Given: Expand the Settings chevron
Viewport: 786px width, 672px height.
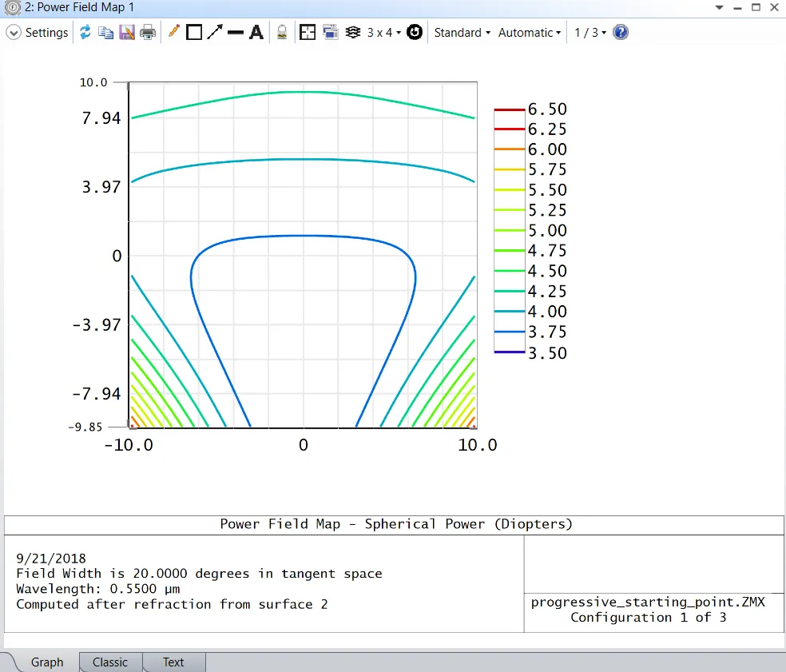Looking at the screenshot, I should [x=13, y=33].
